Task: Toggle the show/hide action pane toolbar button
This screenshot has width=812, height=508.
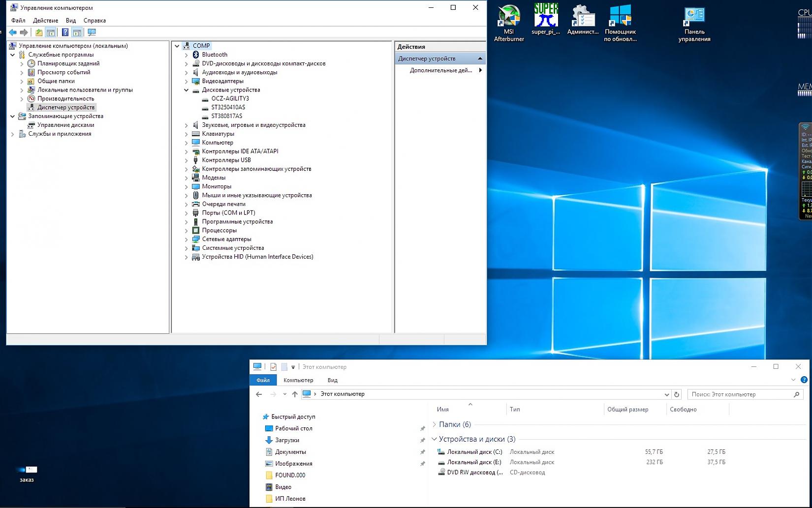Action: tap(77, 32)
